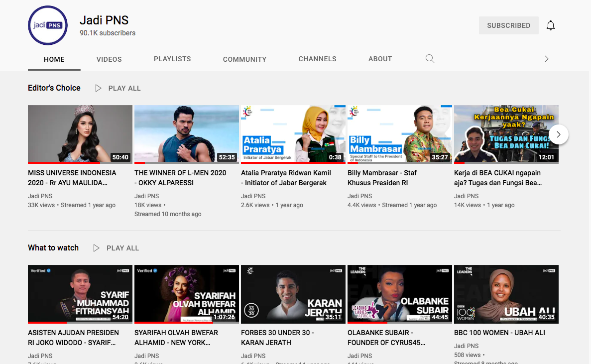Click '33K views • Streamed 1 year ago' text
This screenshot has height=364, width=591.
(x=72, y=205)
